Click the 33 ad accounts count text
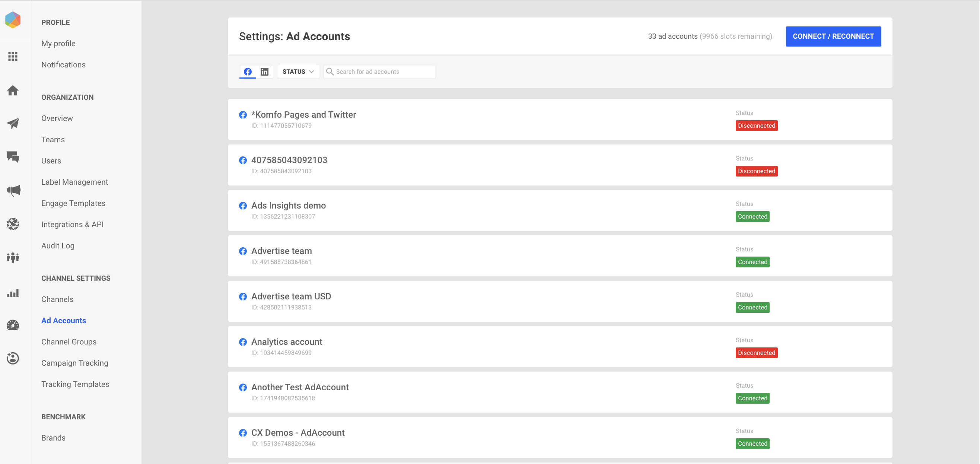980x464 pixels. click(x=672, y=36)
